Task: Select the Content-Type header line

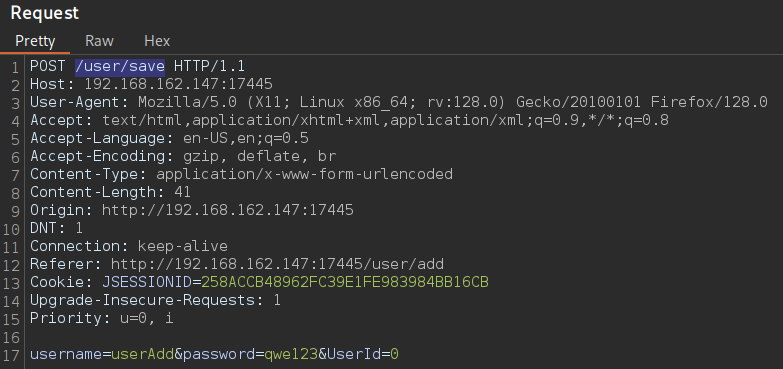Action: [241, 174]
